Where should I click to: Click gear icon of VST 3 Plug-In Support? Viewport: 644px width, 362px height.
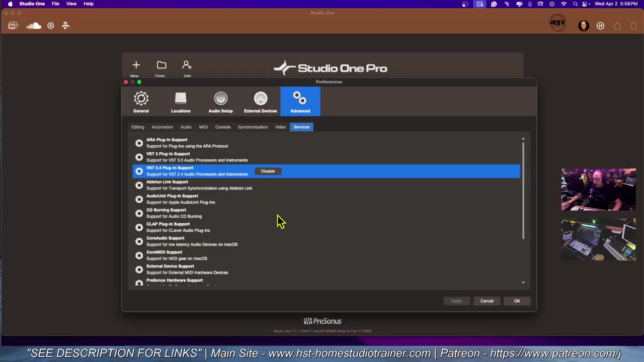click(139, 157)
